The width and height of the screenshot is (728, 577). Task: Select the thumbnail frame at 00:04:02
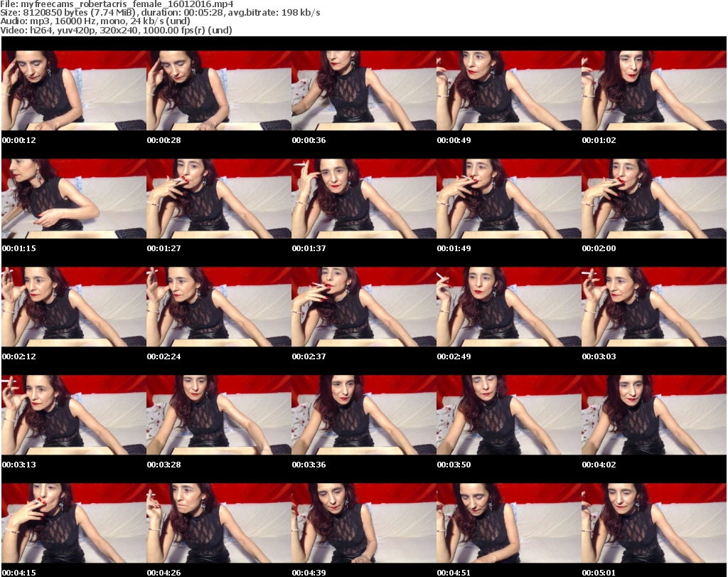(x=654, y=415)
